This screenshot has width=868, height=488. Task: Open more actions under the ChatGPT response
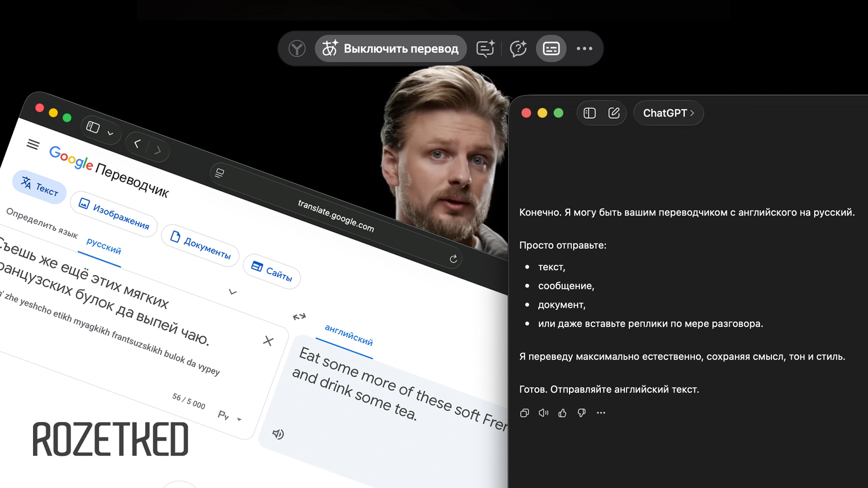pos(601,413)
